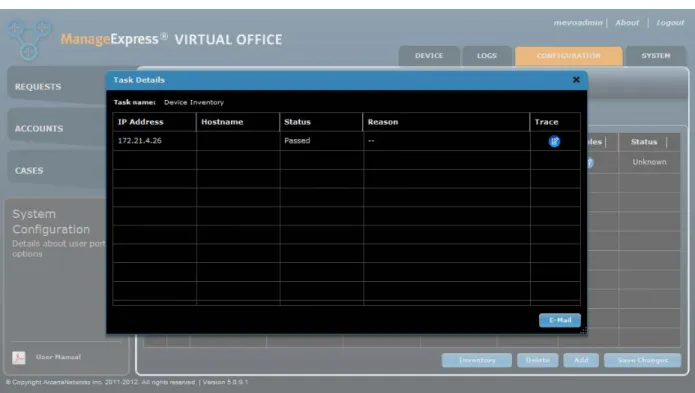Click the Status header in background table
The image size is (695, 393).
pos(644,142)
